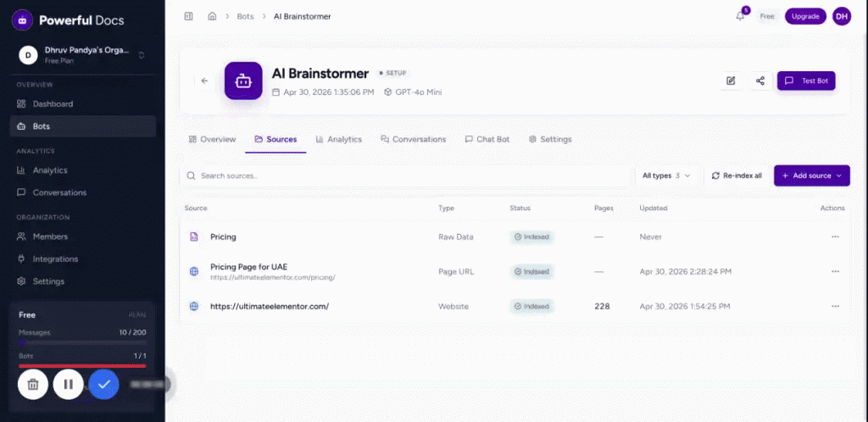
Task: Finish recording with the blue checkmark button
Action: 104,384
